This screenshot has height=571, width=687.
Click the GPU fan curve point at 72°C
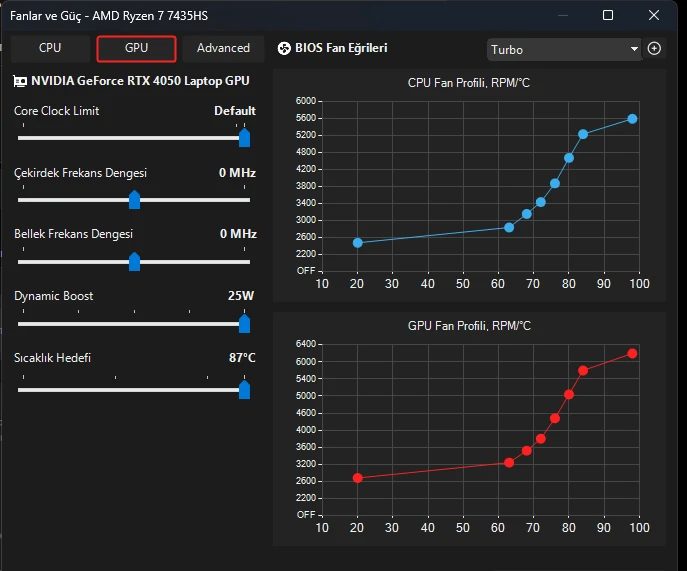tap(541, 439)
